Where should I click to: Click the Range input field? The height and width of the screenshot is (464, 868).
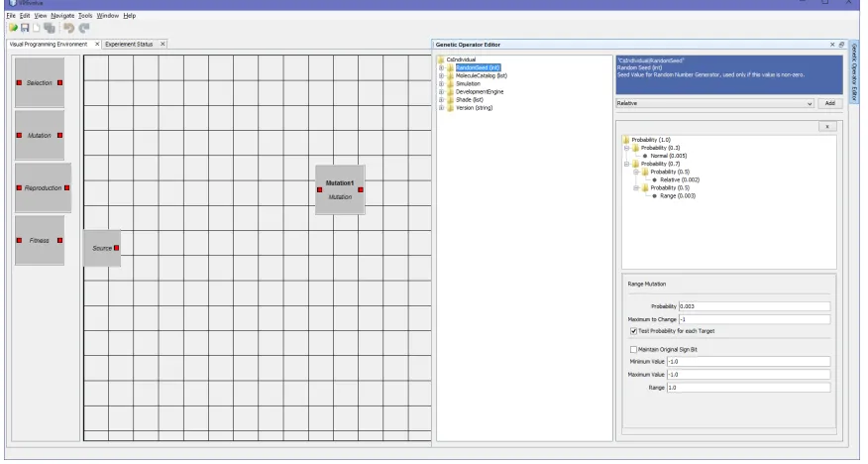point(748,388)
